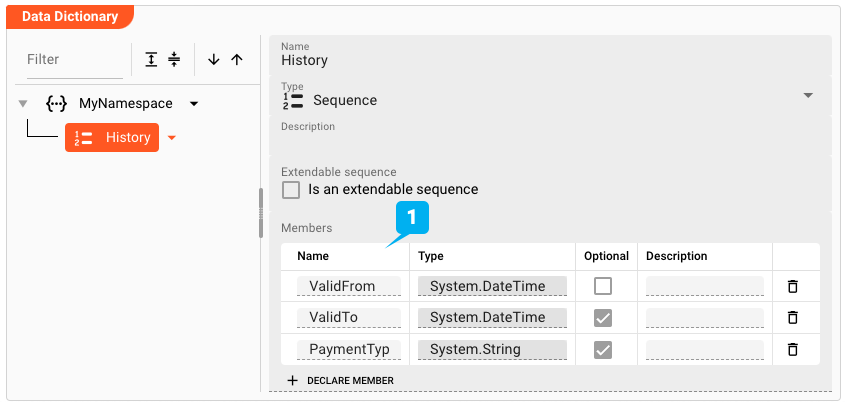Click the Data Dictionary tab
Screen dimensions: 848x402
tap(70, 17)
